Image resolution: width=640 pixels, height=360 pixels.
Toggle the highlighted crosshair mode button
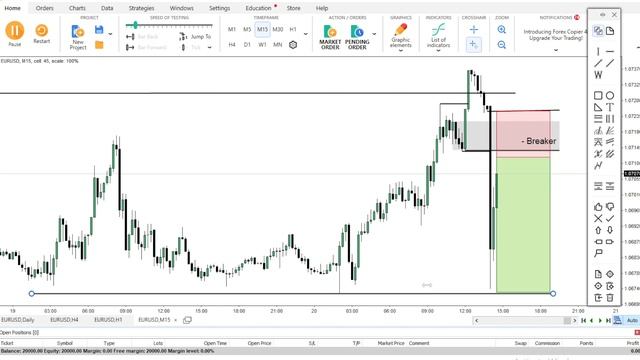[473, 44]
